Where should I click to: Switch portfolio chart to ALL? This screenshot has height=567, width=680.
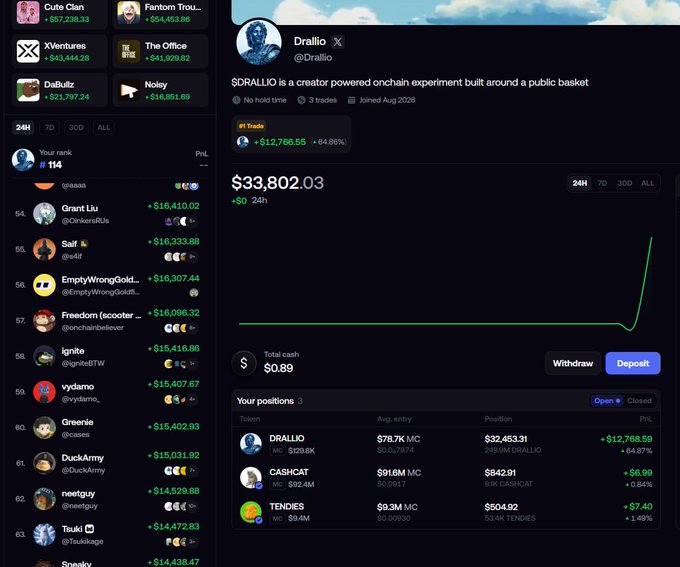tap(647, 183)
